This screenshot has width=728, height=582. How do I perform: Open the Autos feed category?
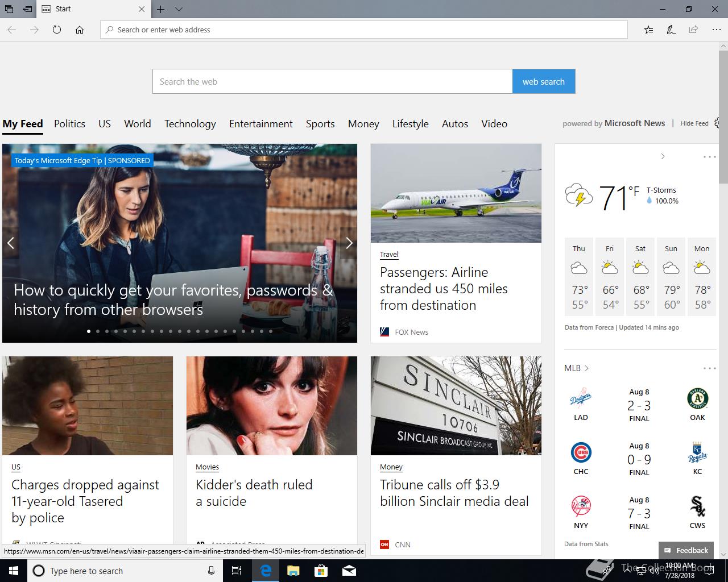coord(455,124)
